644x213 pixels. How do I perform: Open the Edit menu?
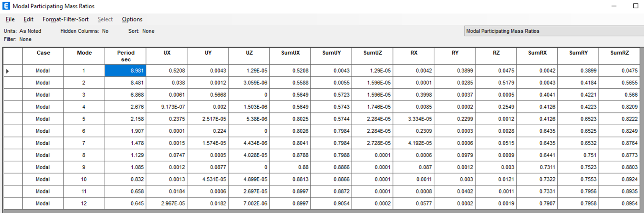[x=28, y=19]
